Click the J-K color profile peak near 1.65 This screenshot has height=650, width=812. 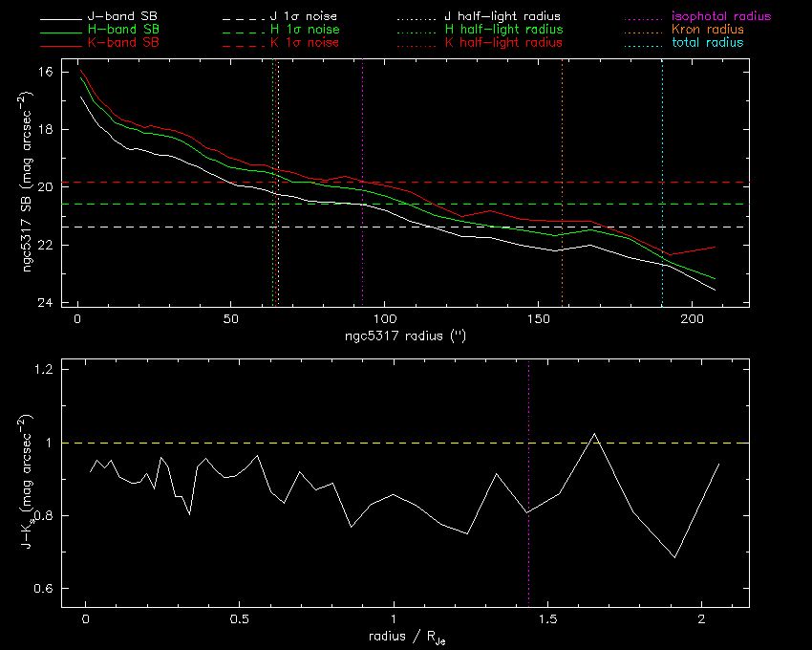(594, 434)
